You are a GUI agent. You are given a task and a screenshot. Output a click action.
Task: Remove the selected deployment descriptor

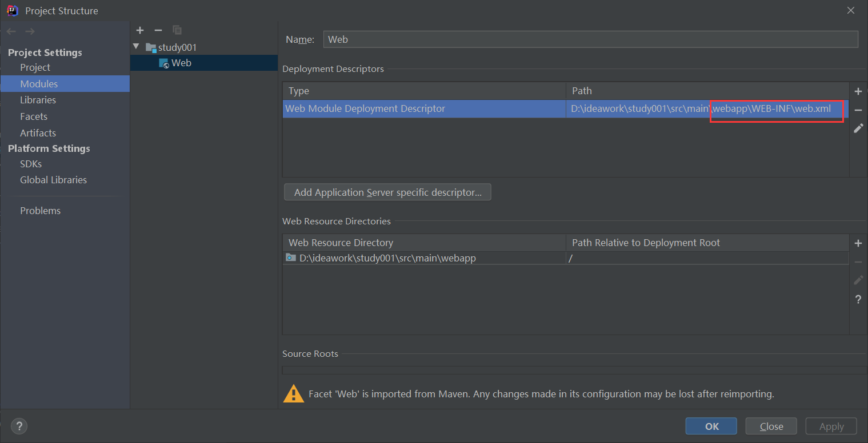(x=858, y=110)
